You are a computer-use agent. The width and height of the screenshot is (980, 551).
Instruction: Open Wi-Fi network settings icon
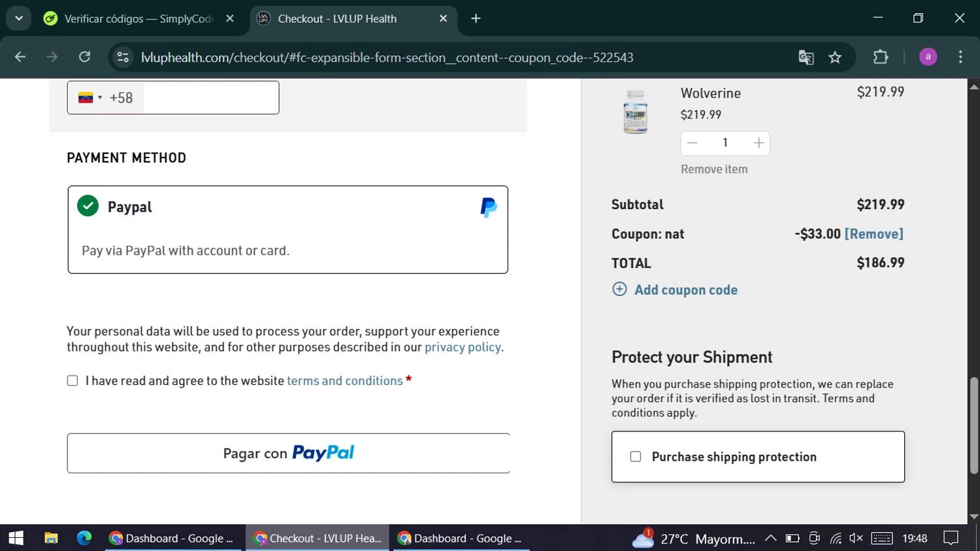coord(836,538)
